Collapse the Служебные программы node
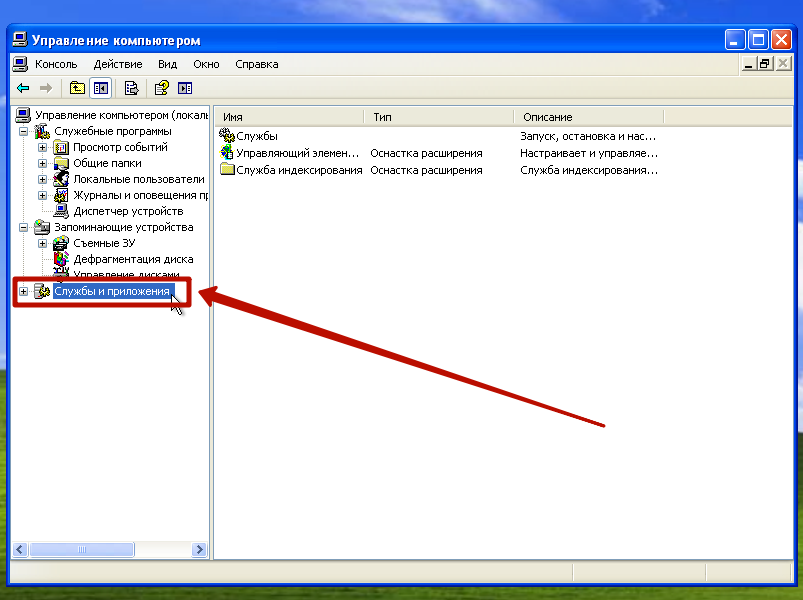Screen dimensions: 803x600 click(23, 131)
